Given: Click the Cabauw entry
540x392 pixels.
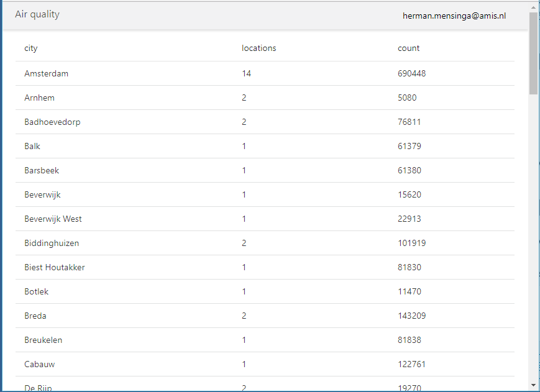Looking at the screenshot, I should 39,364.
